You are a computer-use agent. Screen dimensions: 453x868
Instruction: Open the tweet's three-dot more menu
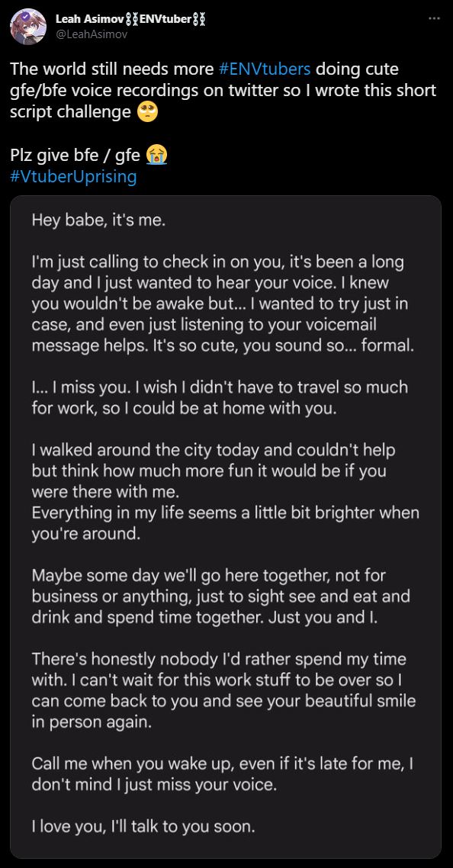(434, 19)
